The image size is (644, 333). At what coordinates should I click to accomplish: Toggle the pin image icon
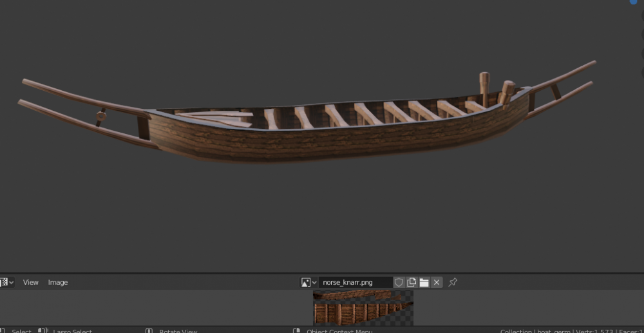[453, 282]
